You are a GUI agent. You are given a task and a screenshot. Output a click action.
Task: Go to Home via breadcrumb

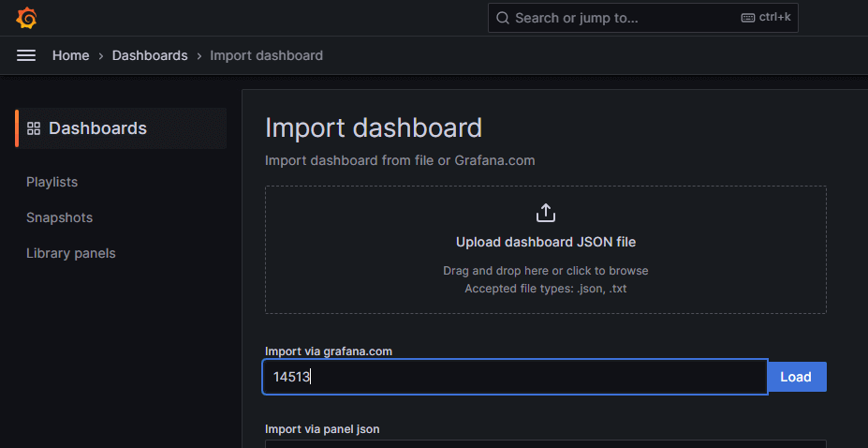point(70,55)
